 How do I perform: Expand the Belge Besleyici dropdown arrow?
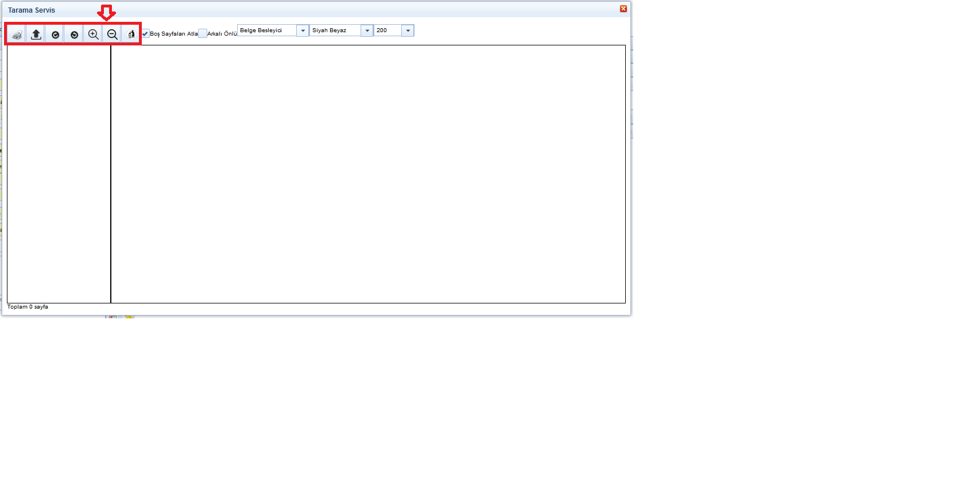(303, 30)
